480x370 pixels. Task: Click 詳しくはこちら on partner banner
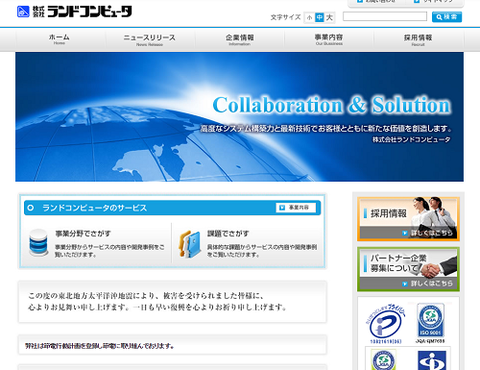coord(428,284)
